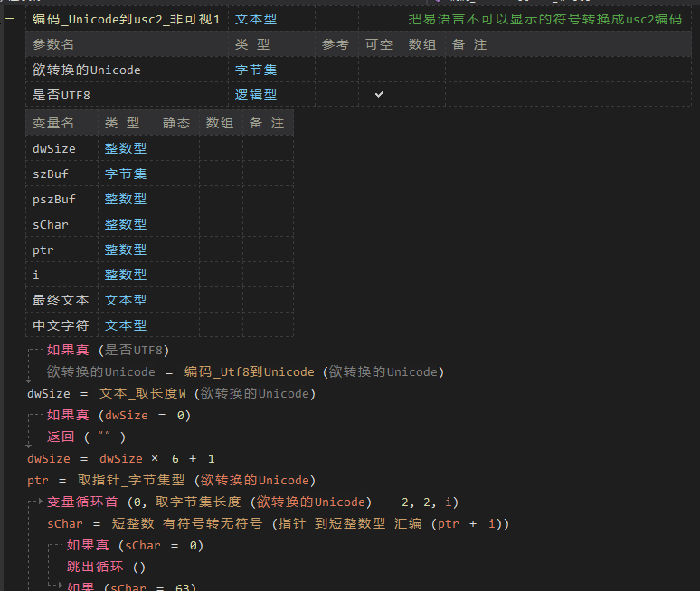The width and height of the screenshot is (700, 591).
Task: Click the 文本_取长度W function call
Action: 143,394
